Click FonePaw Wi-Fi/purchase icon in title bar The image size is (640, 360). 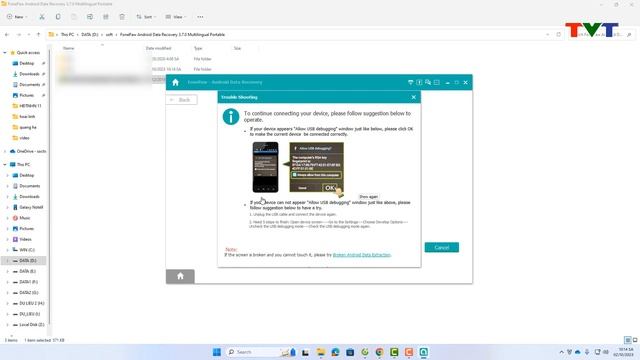(x=411, y=82)
